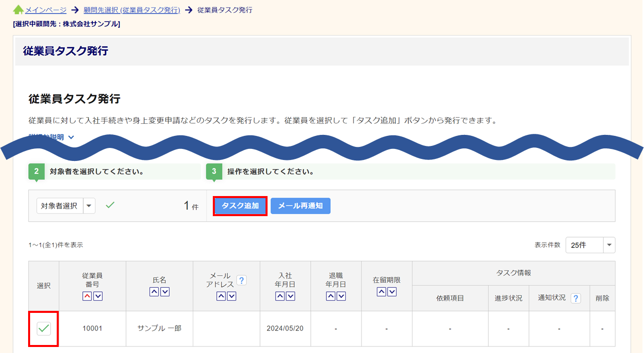This screenshot has height=353, width=644.
Task: Click the 1～1(全1)件を表示 count text
Action: point(56,245)
